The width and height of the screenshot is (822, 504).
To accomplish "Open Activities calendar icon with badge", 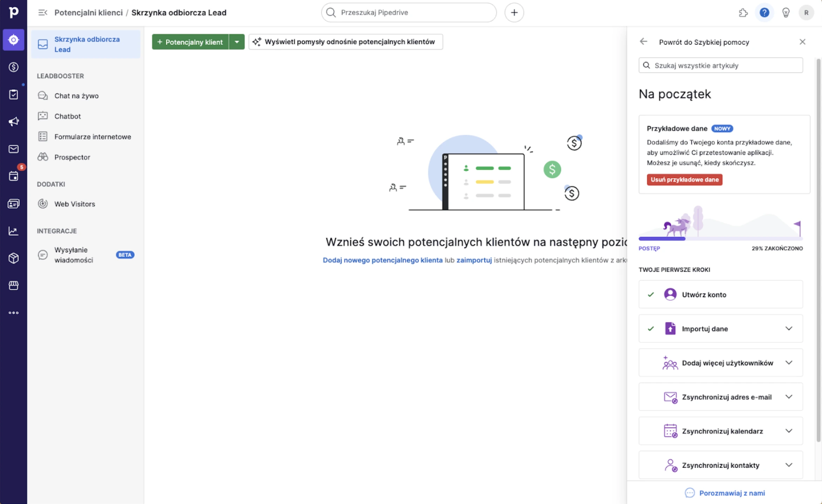I will point(13,176).
